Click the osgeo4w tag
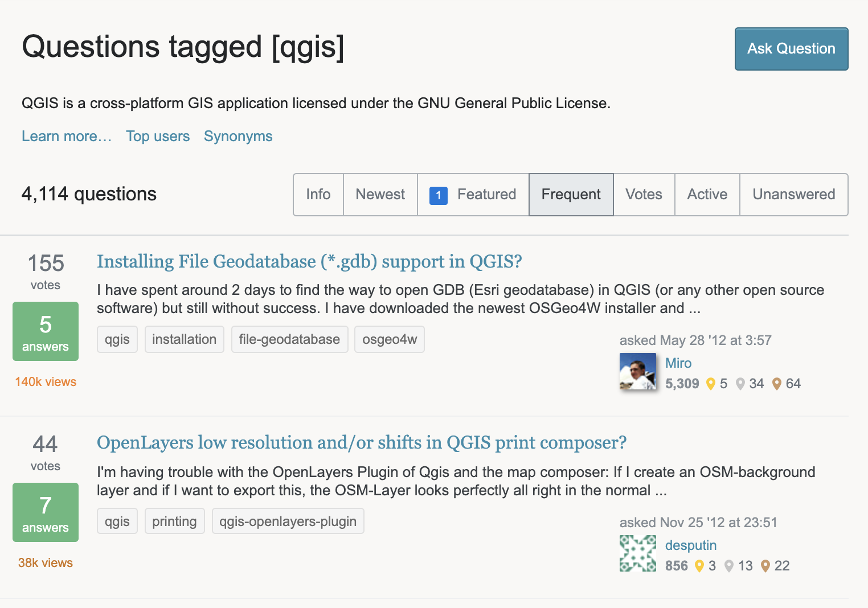The height and width of the screenshot is (608, 868). click(390, 339)
